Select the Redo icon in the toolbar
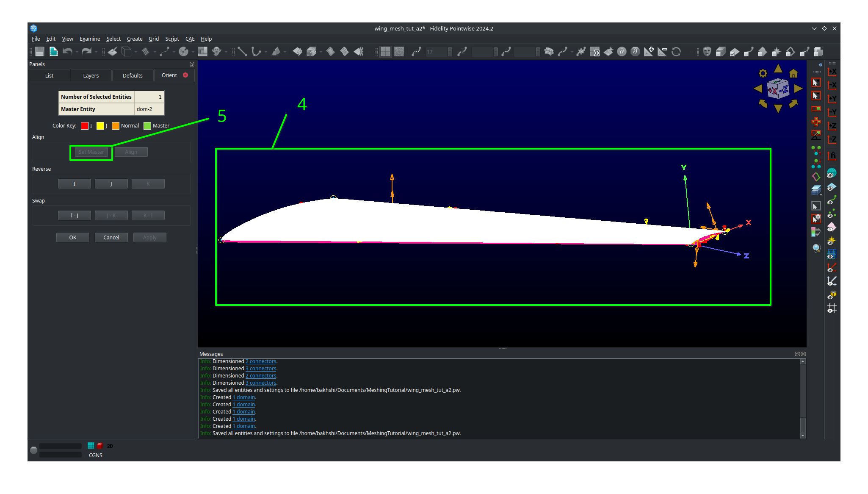 point(87,52)
